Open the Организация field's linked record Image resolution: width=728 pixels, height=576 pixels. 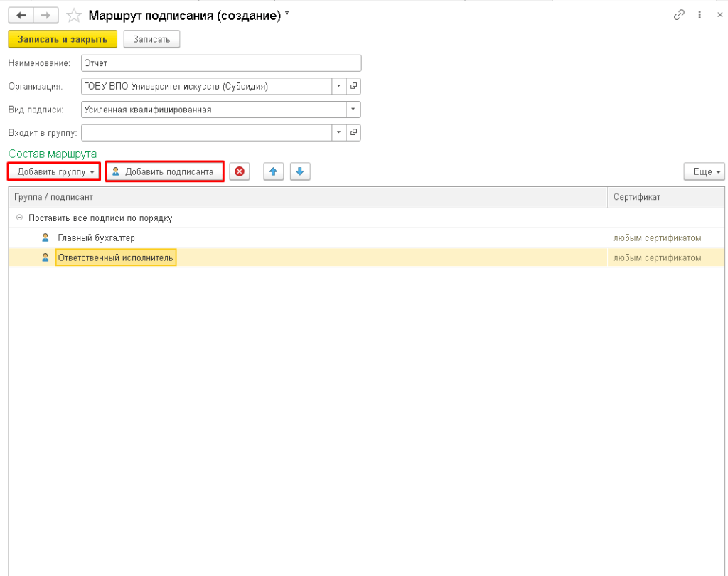click(353, 87)
